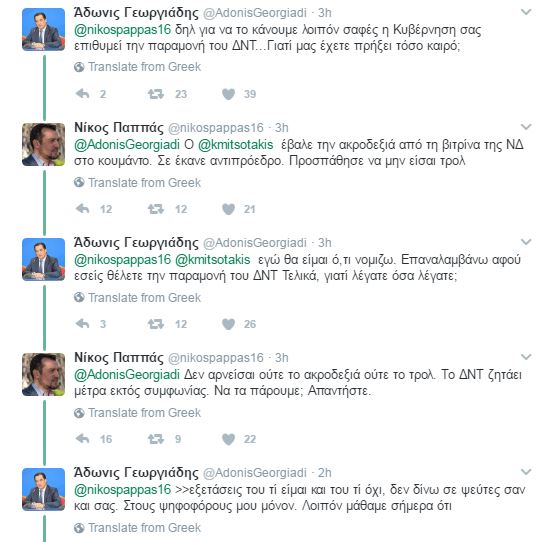Translate the last tweet from Greek
This screenshot has height=542, width=553.
pyautogui.click(x=138, y=528)
